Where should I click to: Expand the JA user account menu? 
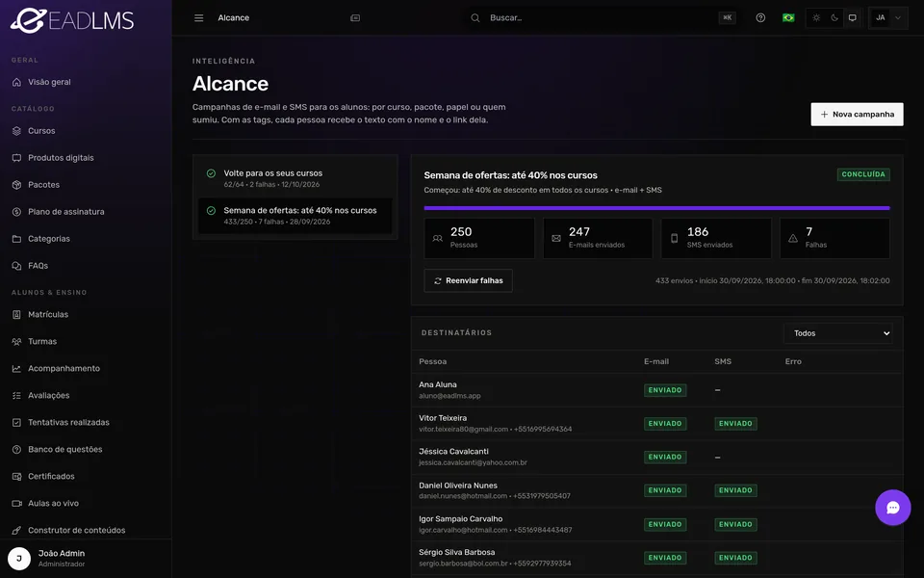tap(887, 17)
